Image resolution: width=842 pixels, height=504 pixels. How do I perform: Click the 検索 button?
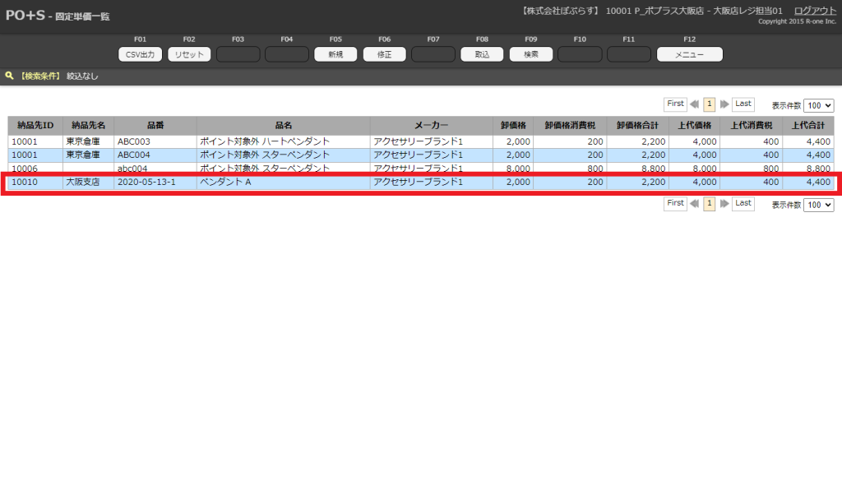531,54
